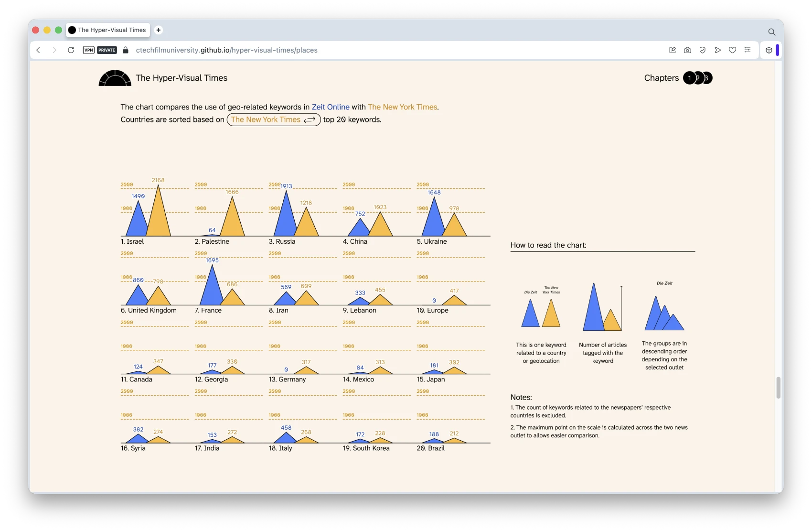Viewport: 812px width, 531px height.
Task: Click the legend's three-peak Die Zeit illustration
Action: [664, 313]
